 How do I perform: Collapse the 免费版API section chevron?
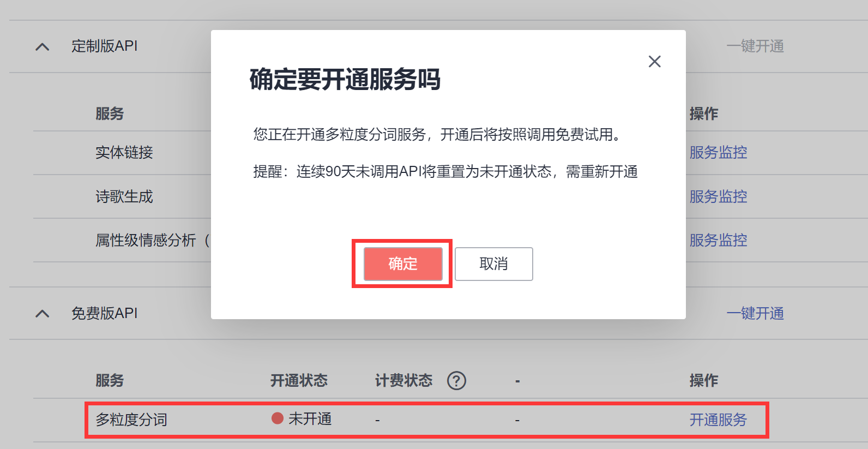(x=43, y=314)
